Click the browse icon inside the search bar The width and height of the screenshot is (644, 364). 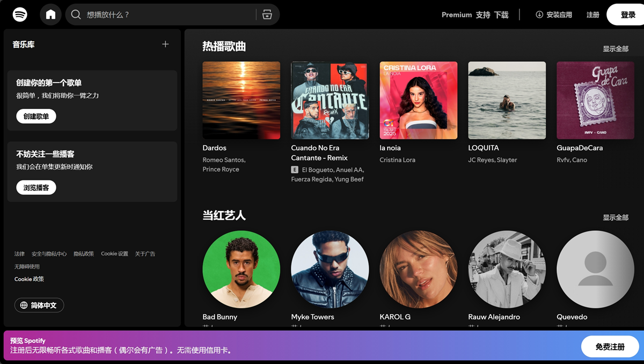pyautogui.click(x=267, y=14)
